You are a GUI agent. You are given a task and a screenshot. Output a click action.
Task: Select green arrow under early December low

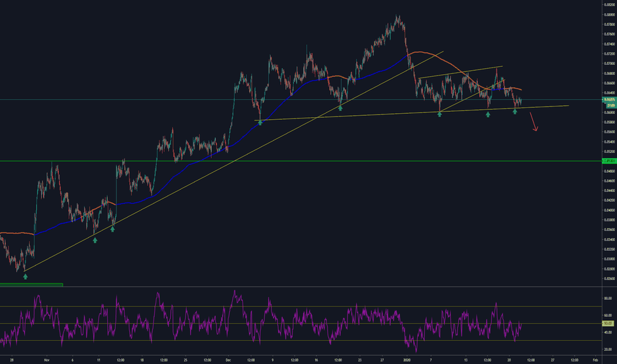pos(260,122)
